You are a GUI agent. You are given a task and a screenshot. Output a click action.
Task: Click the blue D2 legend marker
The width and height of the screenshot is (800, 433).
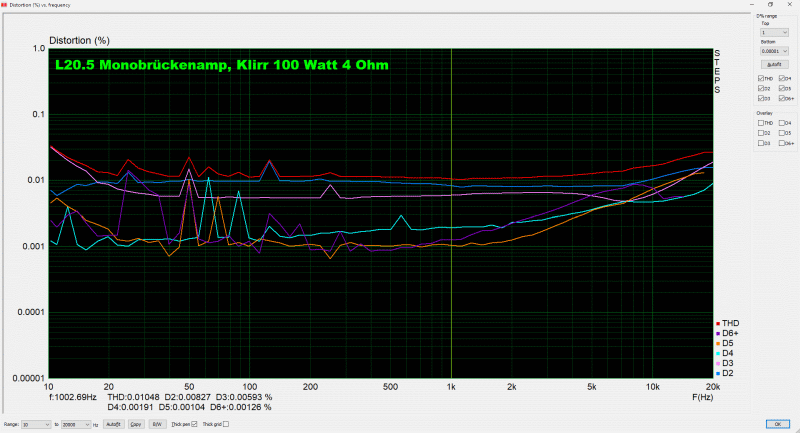(717, 373)
